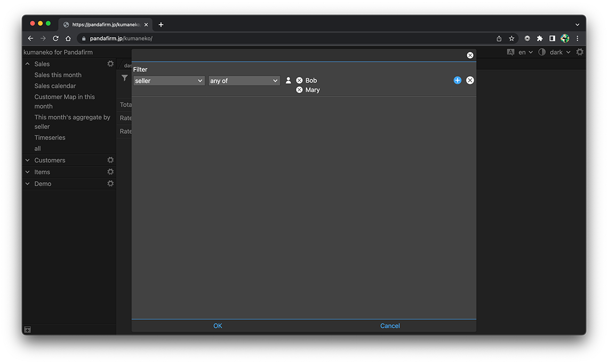Select the Timeseries view
This screenshot has width=608, height=364.
pyautogui.click(x=50, y=137)
